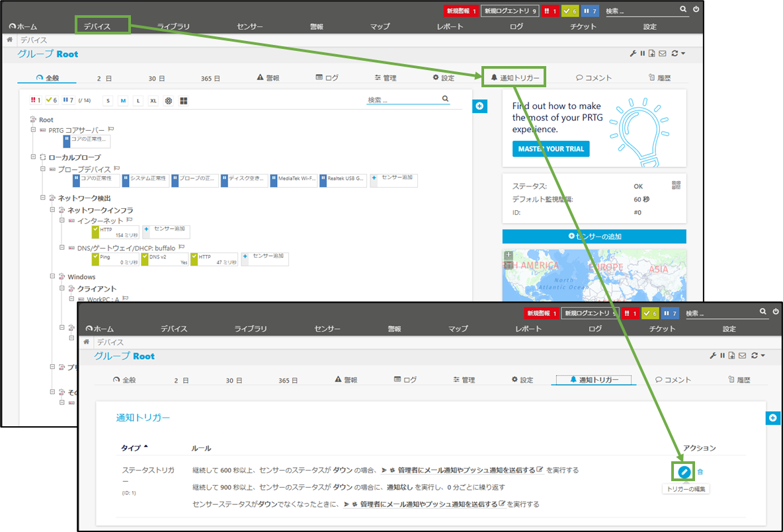
Task: Switch tree display to L size
Action: [x=138, y=100]
